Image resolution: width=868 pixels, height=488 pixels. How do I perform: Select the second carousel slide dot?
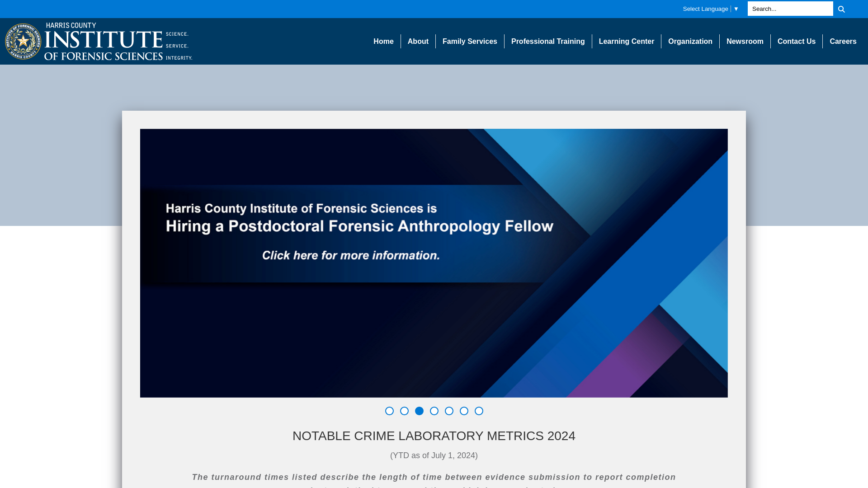tap(404, 411)
